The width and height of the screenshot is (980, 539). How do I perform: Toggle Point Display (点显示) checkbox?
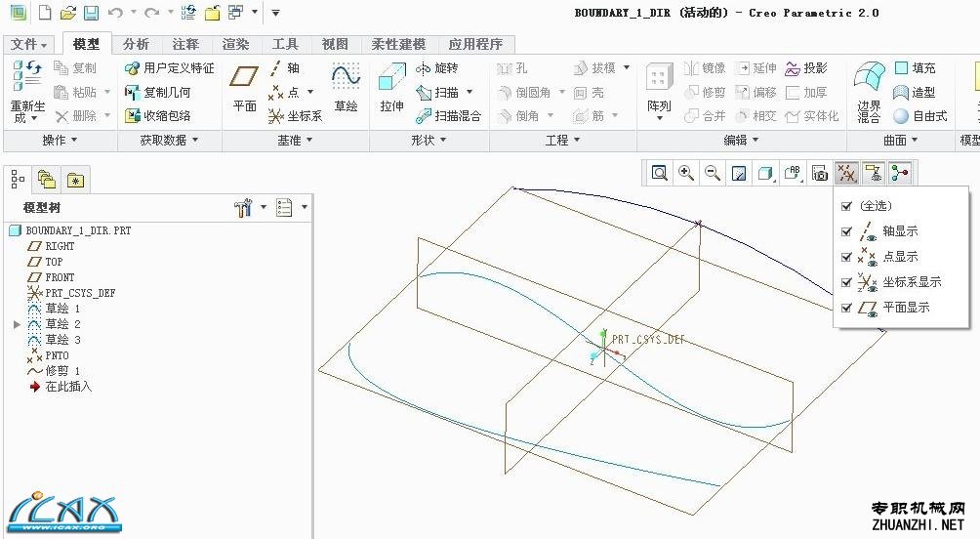[847, 257]
